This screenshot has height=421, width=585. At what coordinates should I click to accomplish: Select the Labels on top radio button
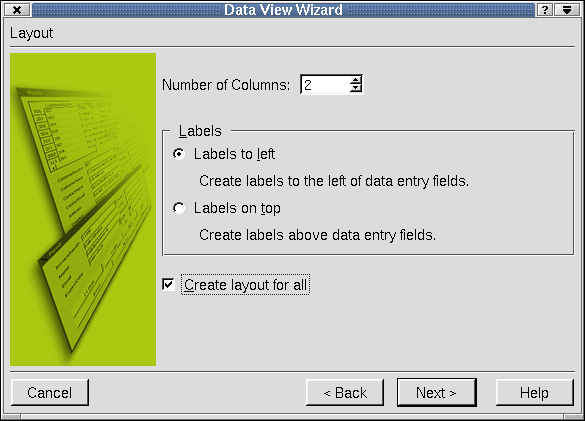pyautogui.click(x=179, y=208)
